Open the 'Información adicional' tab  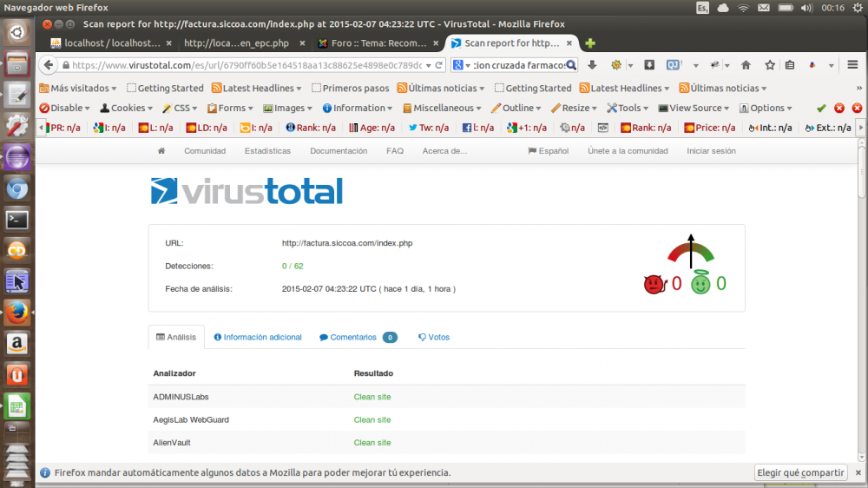(x=258, y=337)
